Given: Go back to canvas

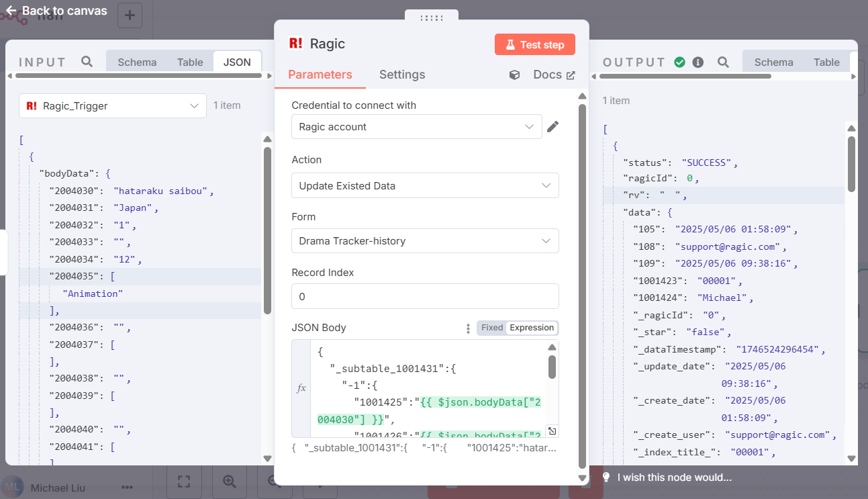Looking at the screenshot, I should 56,11.
